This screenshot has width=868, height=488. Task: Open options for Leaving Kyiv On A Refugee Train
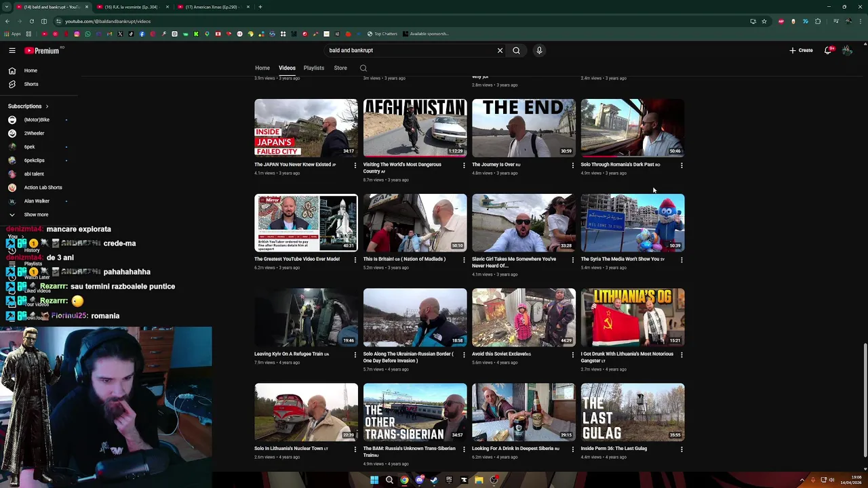(355, 354)
